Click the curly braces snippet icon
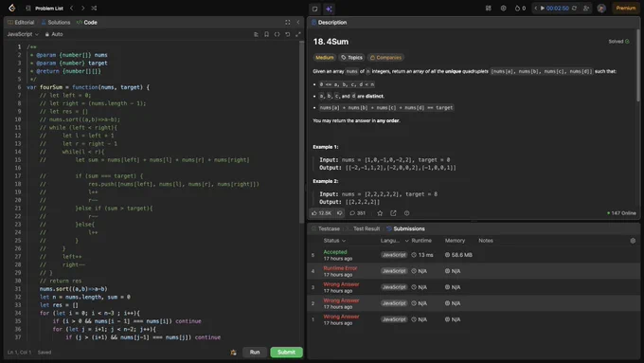 tap(277, 34)
